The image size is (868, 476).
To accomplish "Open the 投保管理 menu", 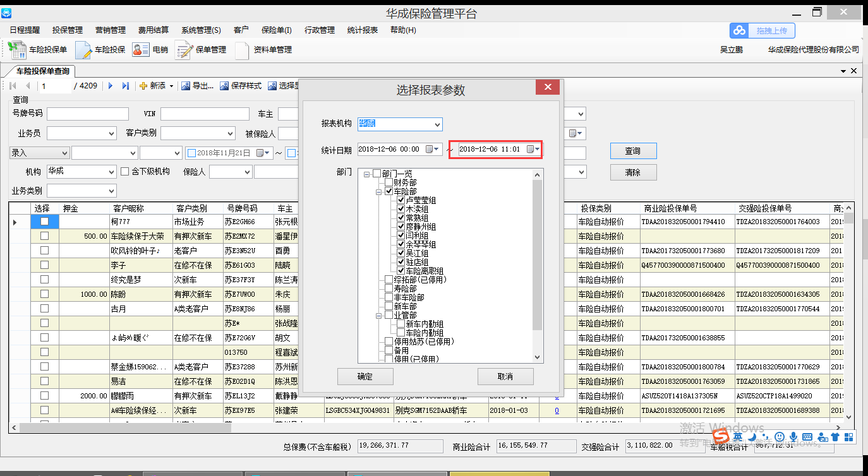I will pyautogui.click(x=68, y=30).
